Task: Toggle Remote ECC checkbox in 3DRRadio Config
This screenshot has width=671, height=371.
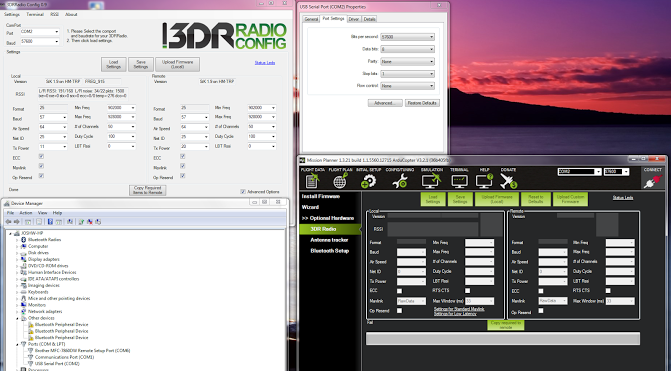Action: (x=182, y=157)
